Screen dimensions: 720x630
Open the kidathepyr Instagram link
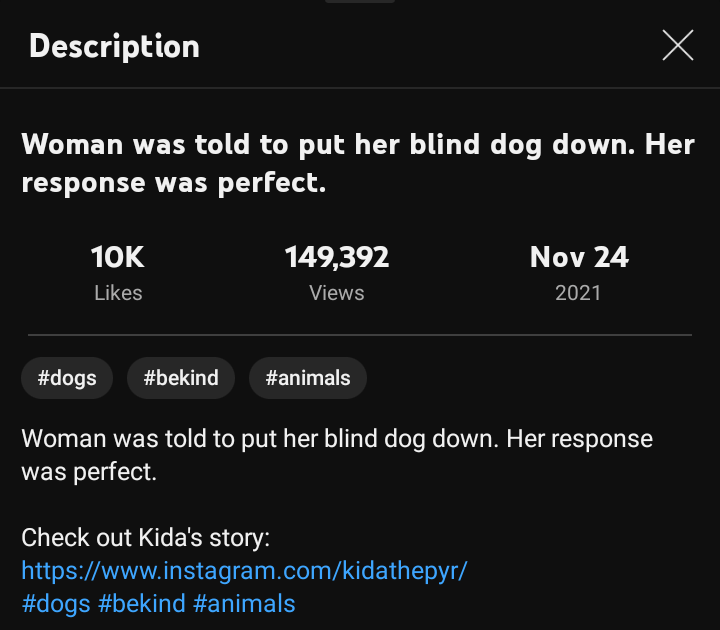[245, 571]
